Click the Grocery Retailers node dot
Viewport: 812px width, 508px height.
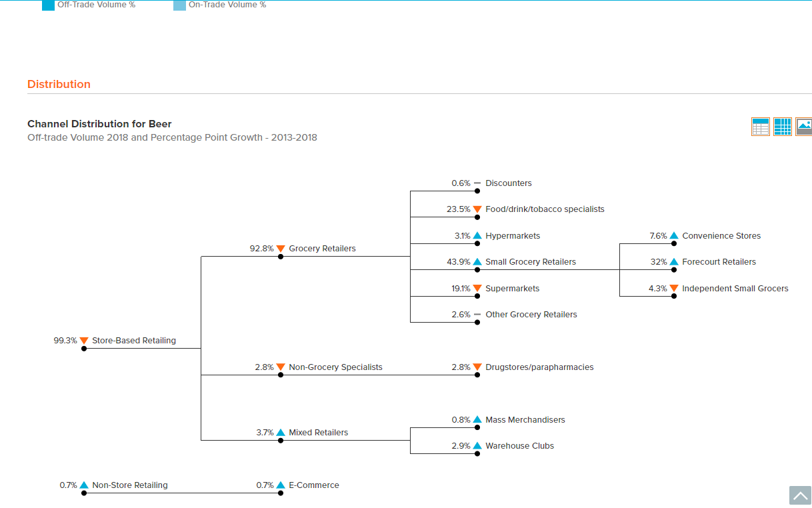point(281,257)
